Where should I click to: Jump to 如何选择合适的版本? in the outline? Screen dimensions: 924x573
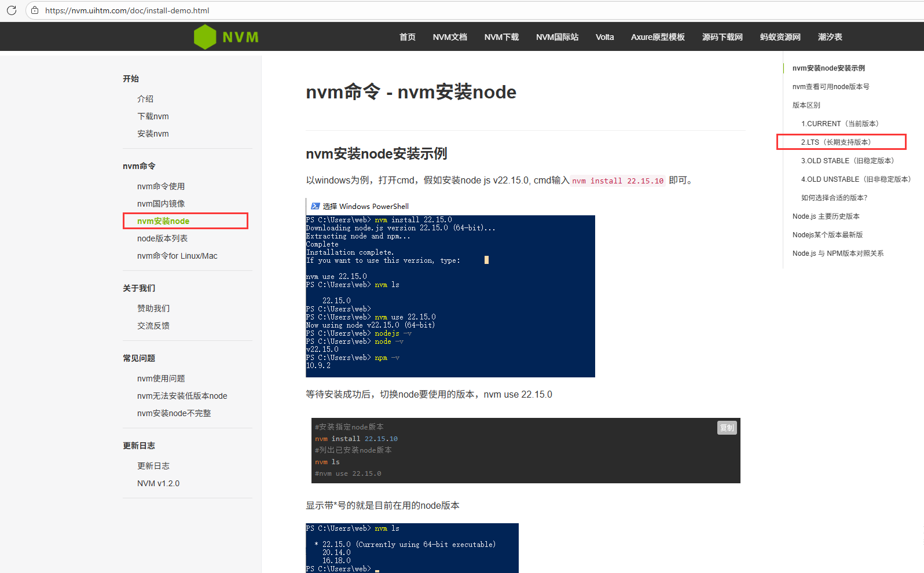click(x=834, y=198)
